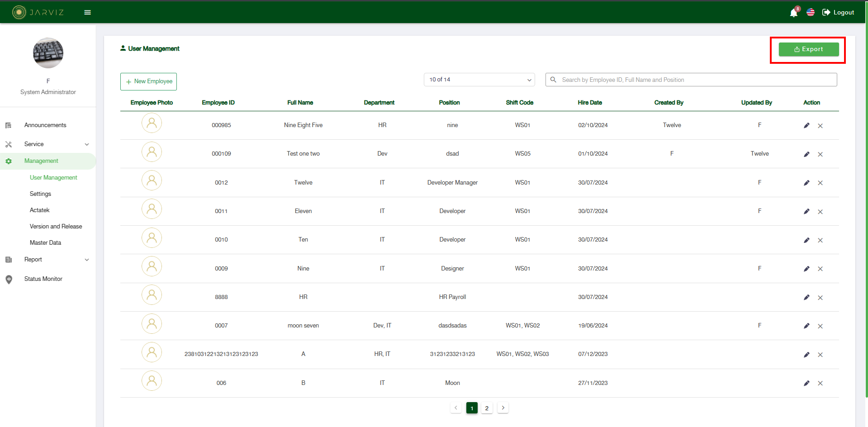
Task: Edit employee 000985 with pencil icon
Action: tap(806, 126)
